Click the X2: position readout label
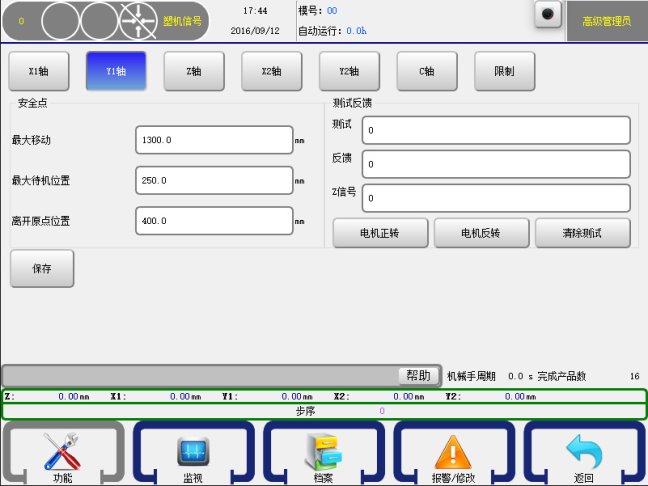 342,396
